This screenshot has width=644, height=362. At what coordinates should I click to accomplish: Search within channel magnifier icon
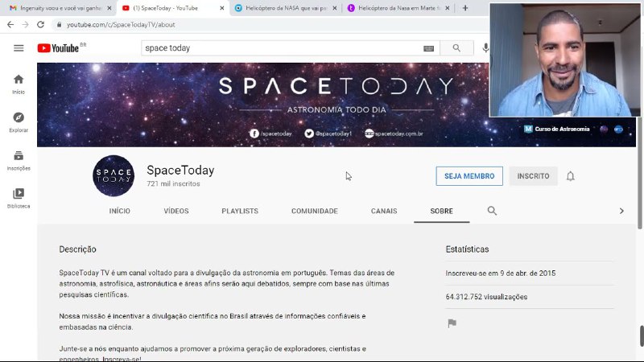492,211
